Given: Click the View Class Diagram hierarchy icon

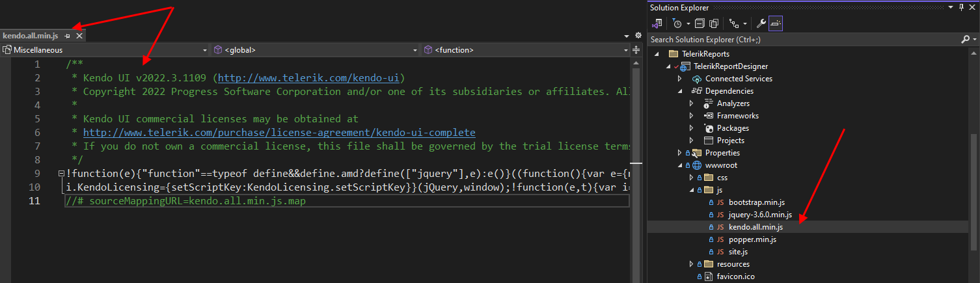Looking at the screenshot, I should (x=734, y=23).
